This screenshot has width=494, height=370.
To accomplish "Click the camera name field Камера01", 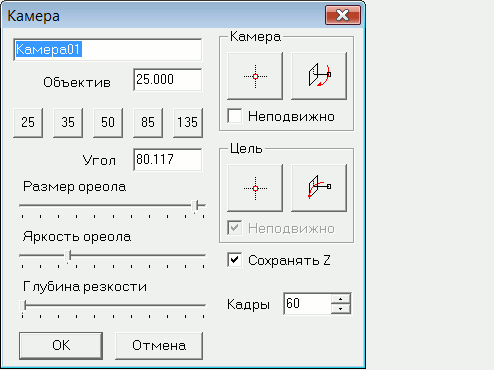I will click(107, 50).
